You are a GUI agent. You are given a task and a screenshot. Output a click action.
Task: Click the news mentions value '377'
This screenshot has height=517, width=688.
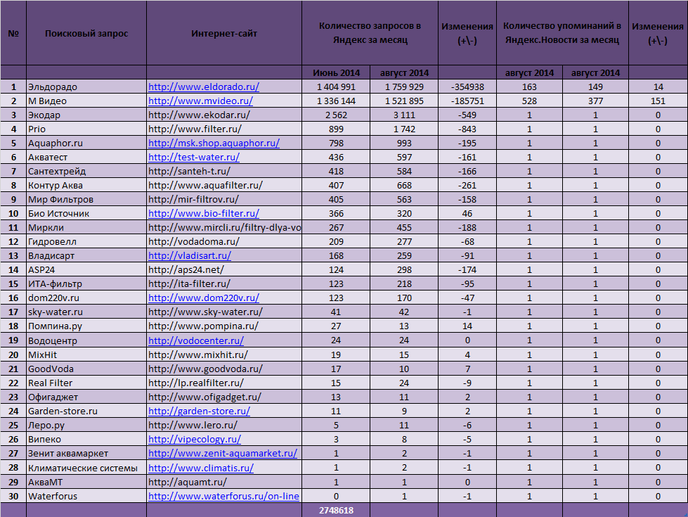(x=595, y=101)
